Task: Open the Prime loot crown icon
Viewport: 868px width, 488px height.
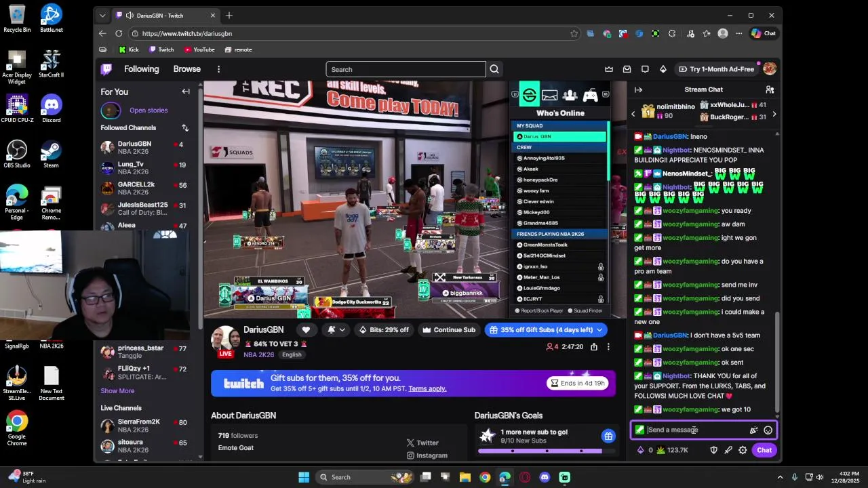Action: pos(609,69)
